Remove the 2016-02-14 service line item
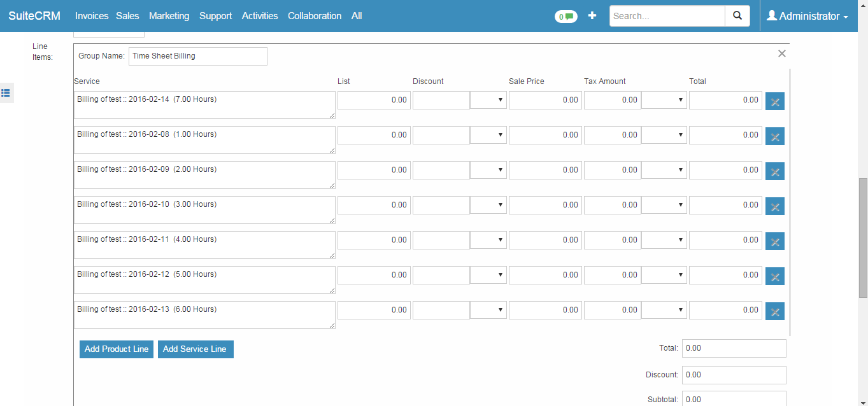Image resolution: width=868 pixels, height=406 pixels. (774, 101)
